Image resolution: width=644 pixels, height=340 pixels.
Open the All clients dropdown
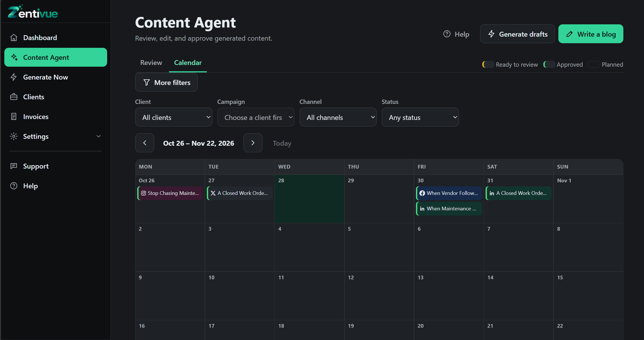174,117
